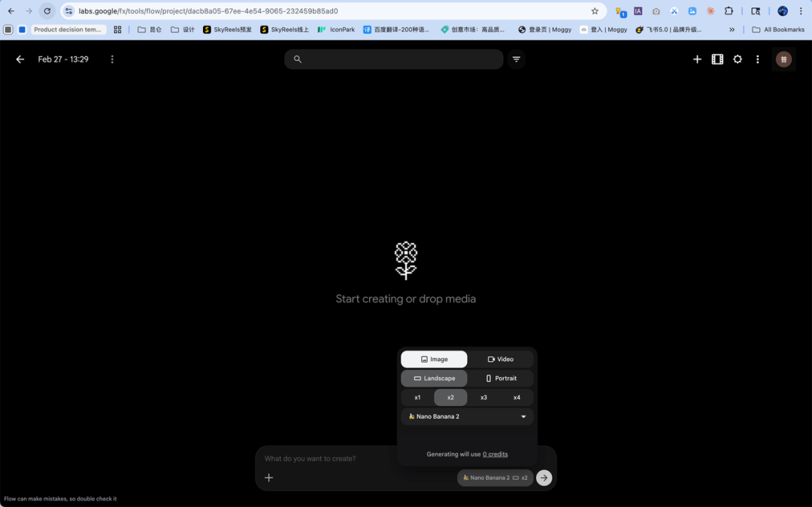Viewport: 812px width, 507px height.
Task: Bookmark this page with the star icon
Action: click(595, 11)
